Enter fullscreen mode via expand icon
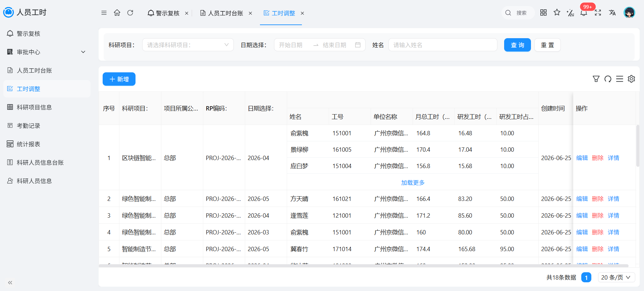This screenshot has width=644, height=291. point(598,13)
